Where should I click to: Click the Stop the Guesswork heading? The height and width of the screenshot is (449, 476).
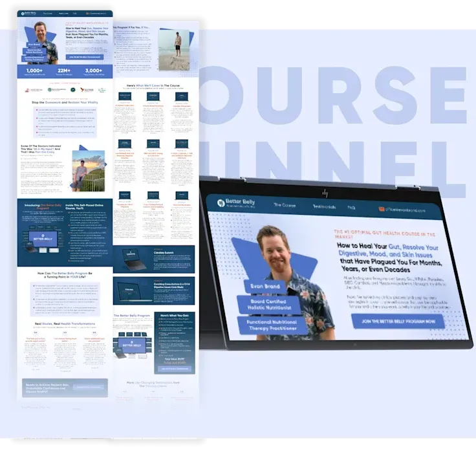[x=65, y=102]
